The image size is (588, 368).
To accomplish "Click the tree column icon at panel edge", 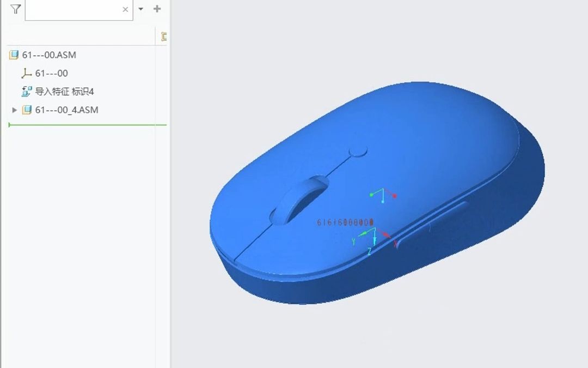I will point(163,37).
